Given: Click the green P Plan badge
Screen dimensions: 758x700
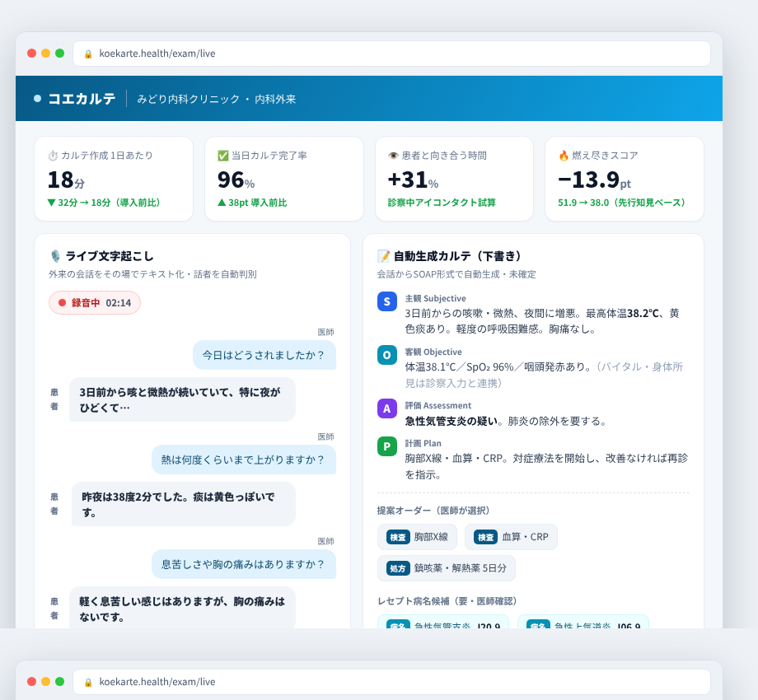Looking at the screenshot, I should [x=386, y=446].
